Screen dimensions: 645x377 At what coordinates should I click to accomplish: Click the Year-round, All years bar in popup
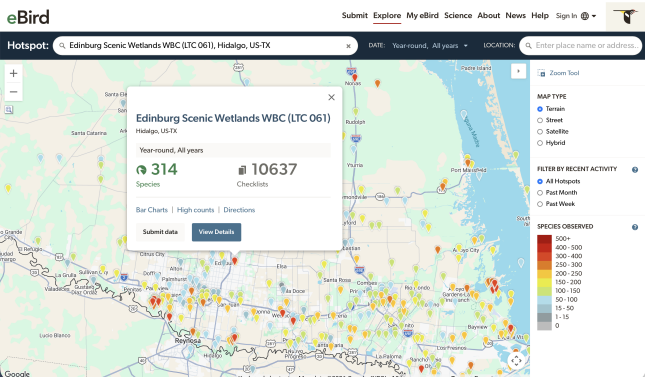[x=233, y=150]
